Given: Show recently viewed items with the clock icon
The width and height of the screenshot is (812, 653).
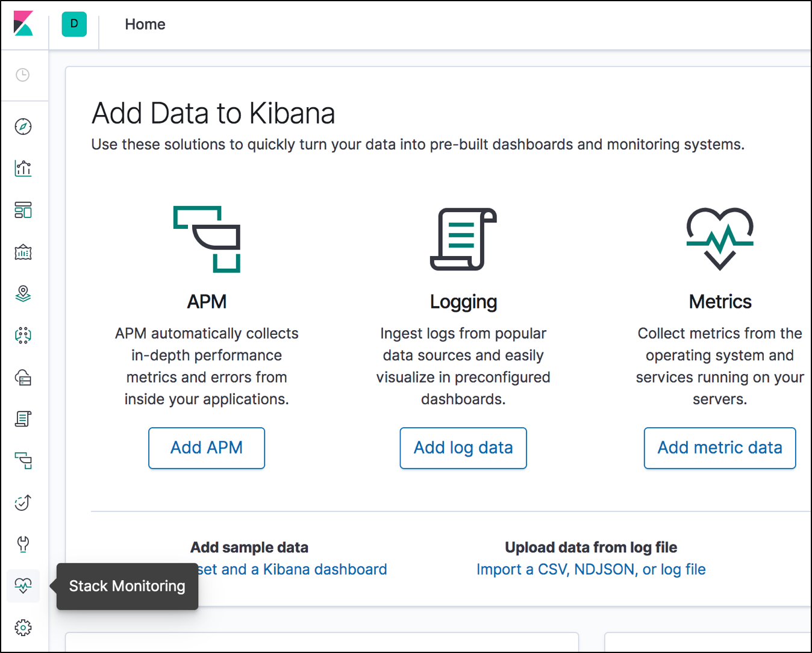Looking at the screenshot, I should (x=22, y=75).
